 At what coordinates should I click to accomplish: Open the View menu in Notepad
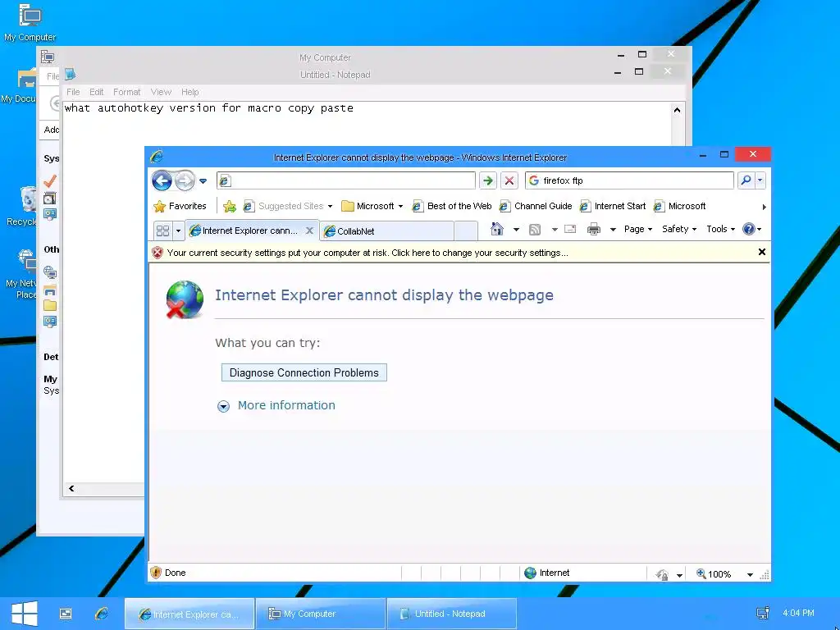click(x=161, y=92)
